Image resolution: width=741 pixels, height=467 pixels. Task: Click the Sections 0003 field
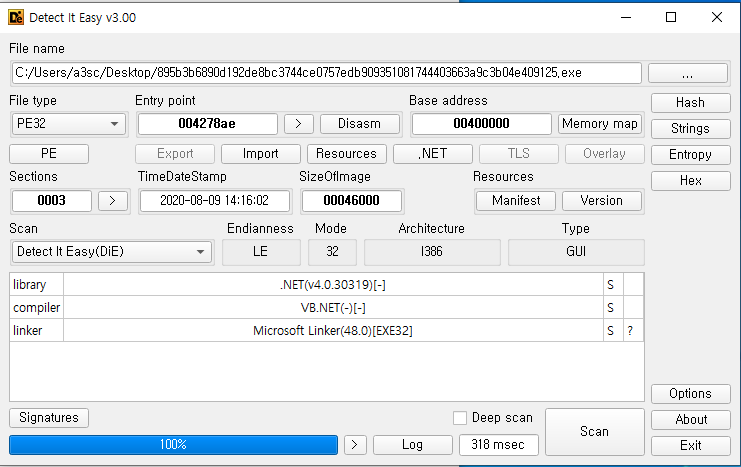click(x=52, y=201)
